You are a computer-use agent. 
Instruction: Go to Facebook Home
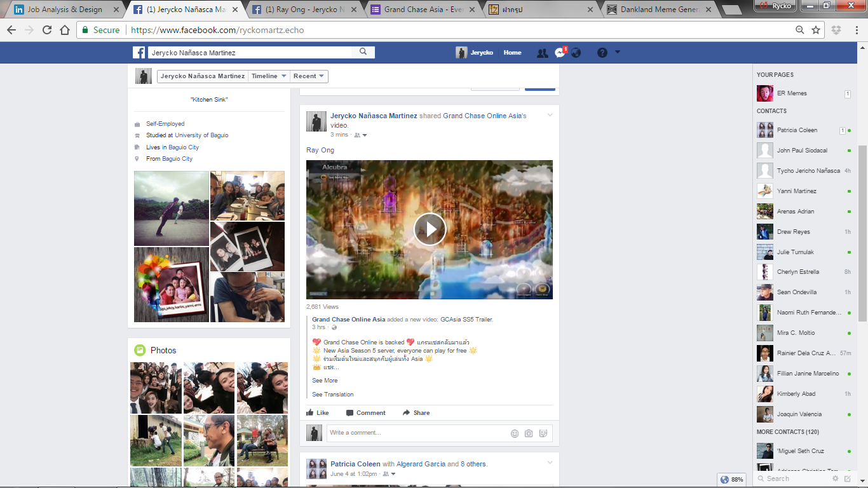pos(512,53)
